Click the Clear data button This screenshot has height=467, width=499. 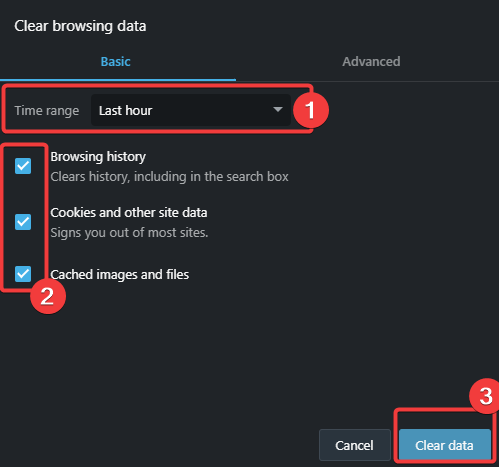point(444,445)
